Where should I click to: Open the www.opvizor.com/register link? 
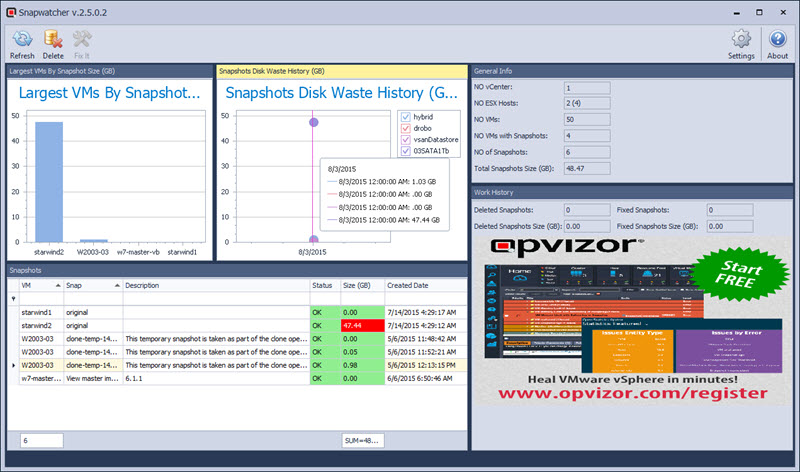coord(633,393)
